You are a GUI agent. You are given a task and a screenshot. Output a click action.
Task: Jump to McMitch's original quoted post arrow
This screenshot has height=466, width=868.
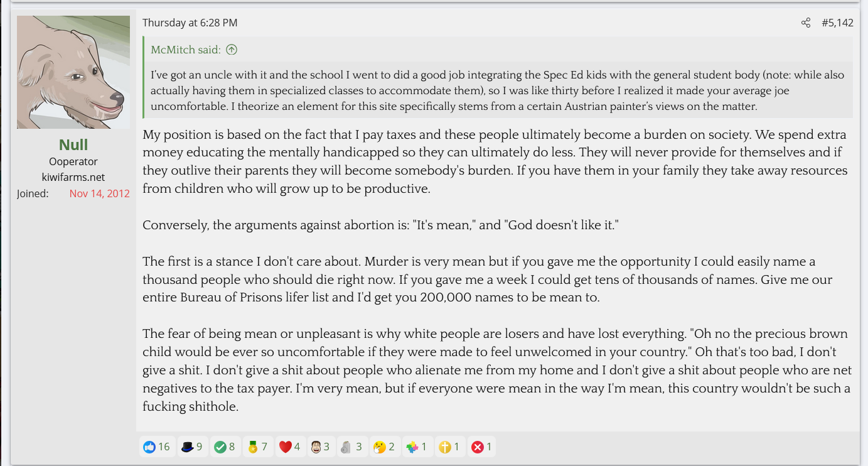(x=232, y=50)
